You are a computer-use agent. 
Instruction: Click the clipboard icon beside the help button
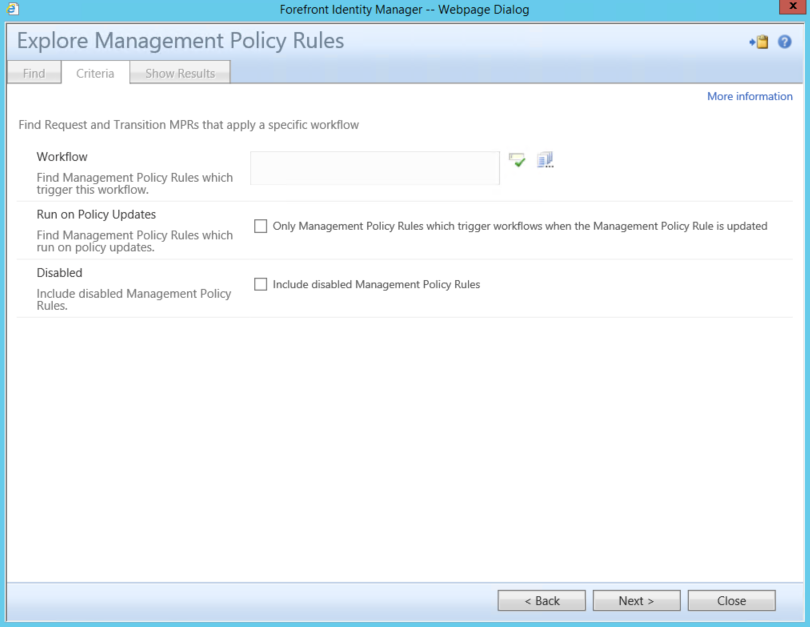click(759, 42)
